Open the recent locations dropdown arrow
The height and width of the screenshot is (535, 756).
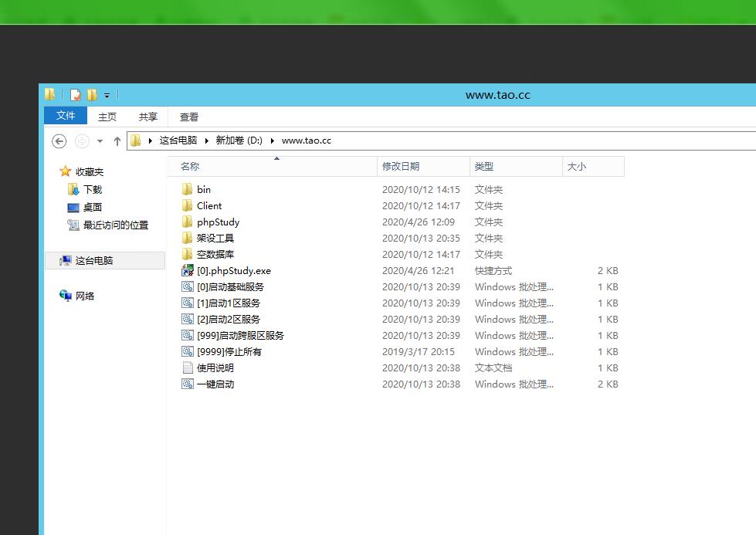(x=100, y=141)
